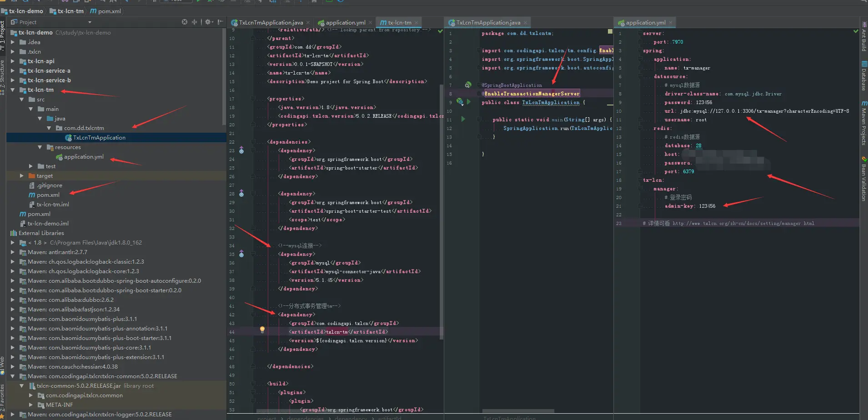Select application.yml in the project tree
868x420 pixels.
click(84, 157)
